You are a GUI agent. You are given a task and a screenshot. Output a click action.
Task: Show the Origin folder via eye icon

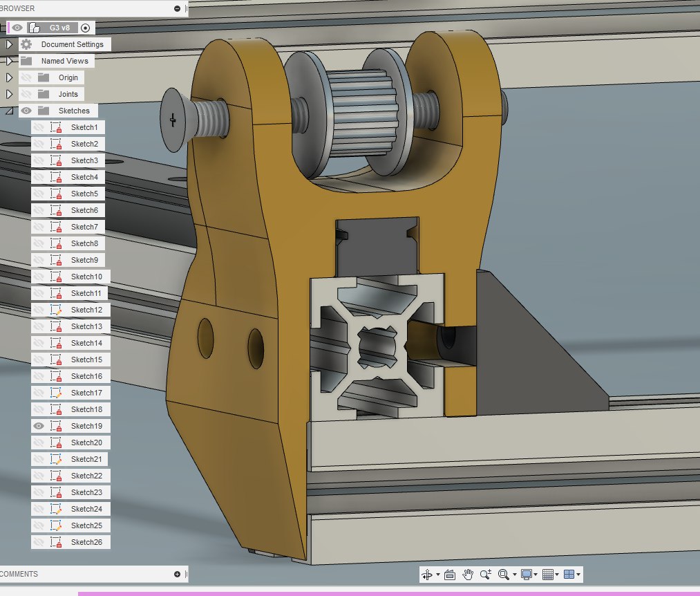tap(26, 77)
